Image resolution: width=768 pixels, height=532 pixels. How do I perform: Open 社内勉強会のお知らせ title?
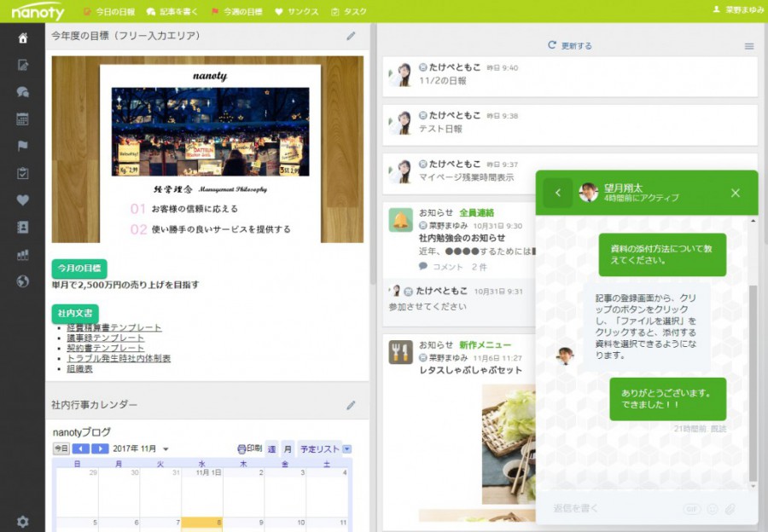(462, 238)
